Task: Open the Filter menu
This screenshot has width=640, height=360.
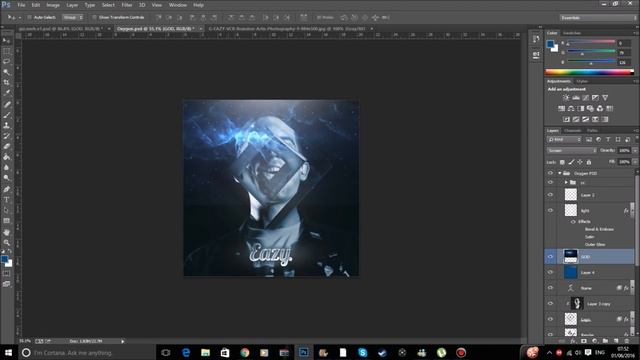Action: tap(127, 5)
